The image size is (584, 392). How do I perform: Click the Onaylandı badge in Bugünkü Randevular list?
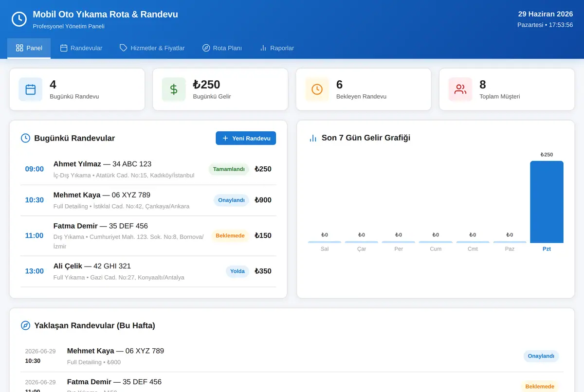[x=231, y=200]
